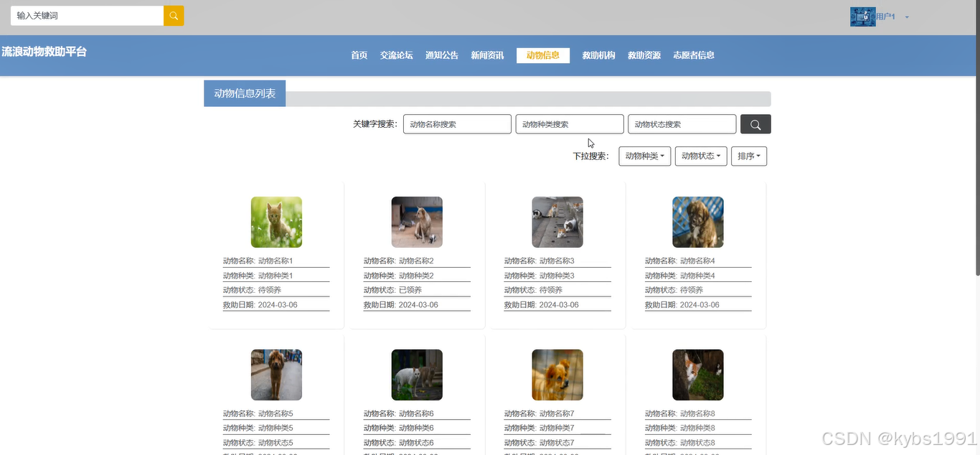Click the dark magnifier search button
Viewport: 980px width, 455px height.
[x=755, y=124]
